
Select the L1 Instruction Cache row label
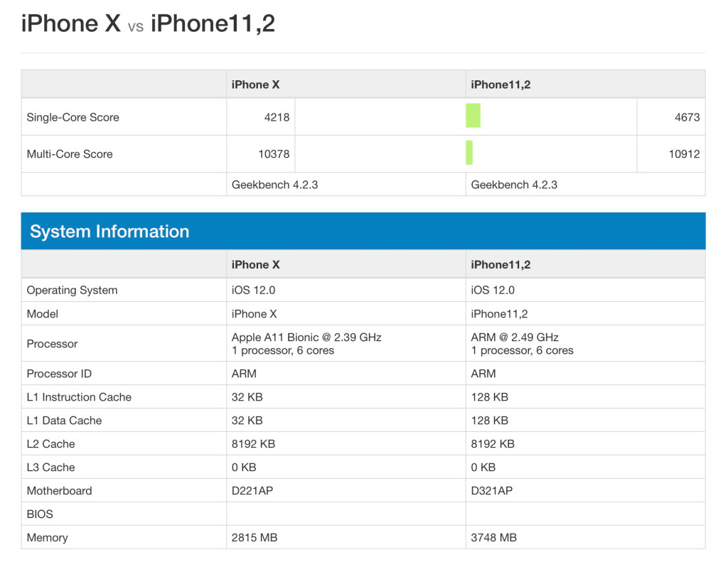[x=79, y=396]
